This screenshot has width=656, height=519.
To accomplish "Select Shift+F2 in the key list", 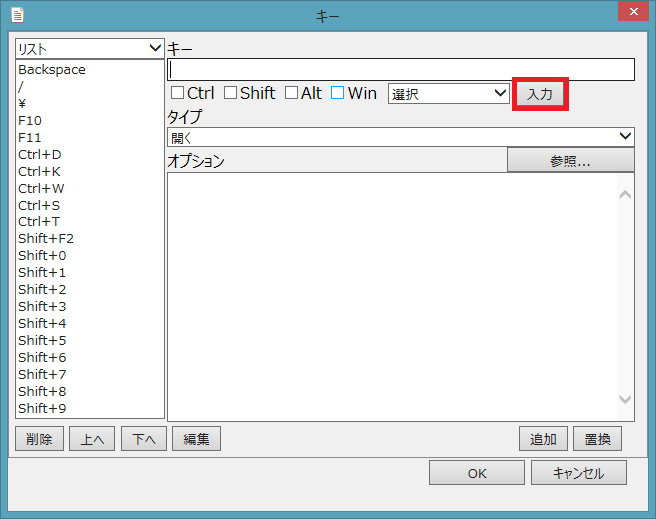I will tap(46, 239).
